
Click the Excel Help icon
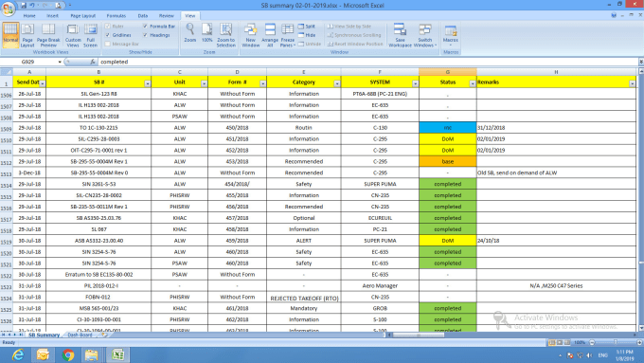coord(614,15)
